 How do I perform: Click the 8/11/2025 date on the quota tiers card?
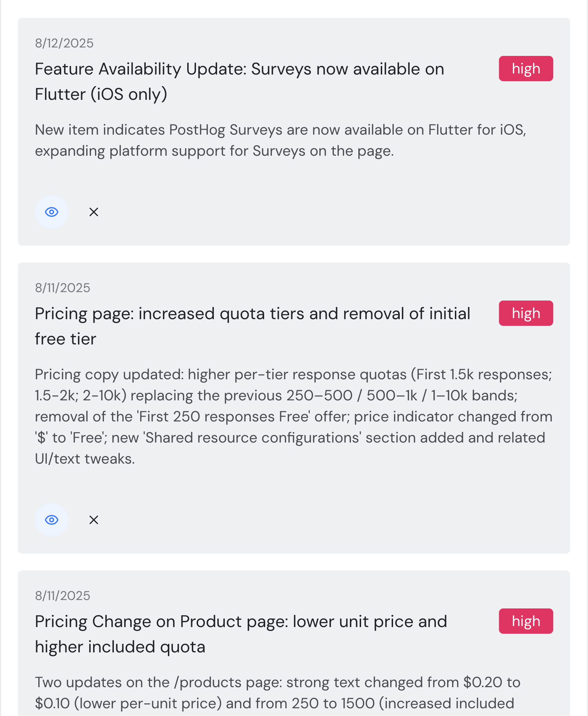pos(63,288)
